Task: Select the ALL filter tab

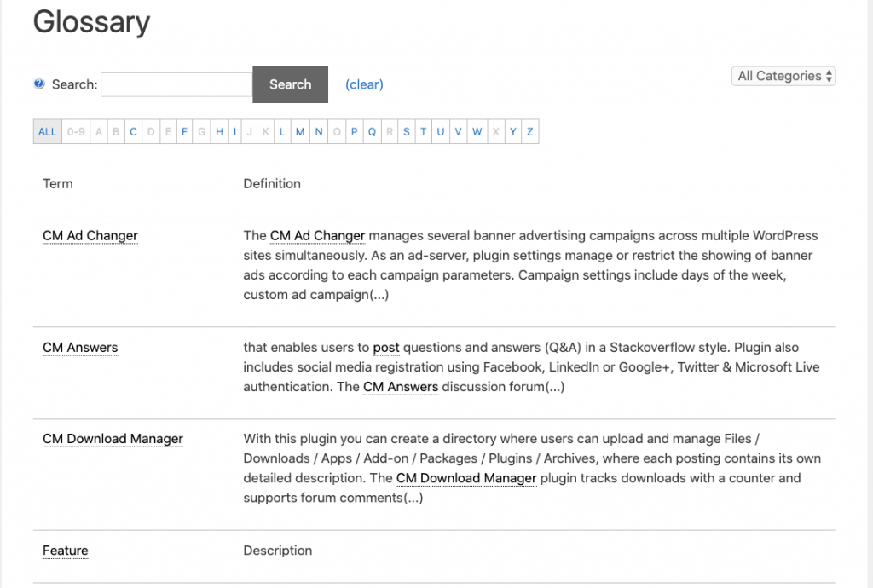Action: coord(47,131)
